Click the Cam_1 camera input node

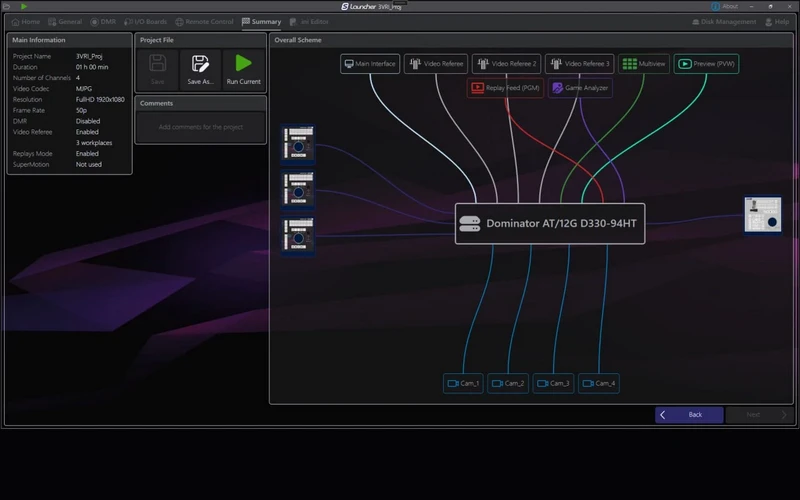[463, 383]
